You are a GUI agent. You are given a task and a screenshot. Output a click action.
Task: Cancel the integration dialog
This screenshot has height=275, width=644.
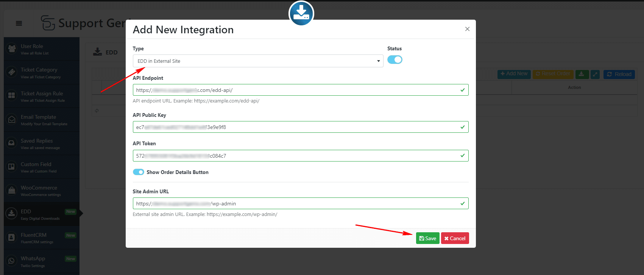click(x=455, y=238)
